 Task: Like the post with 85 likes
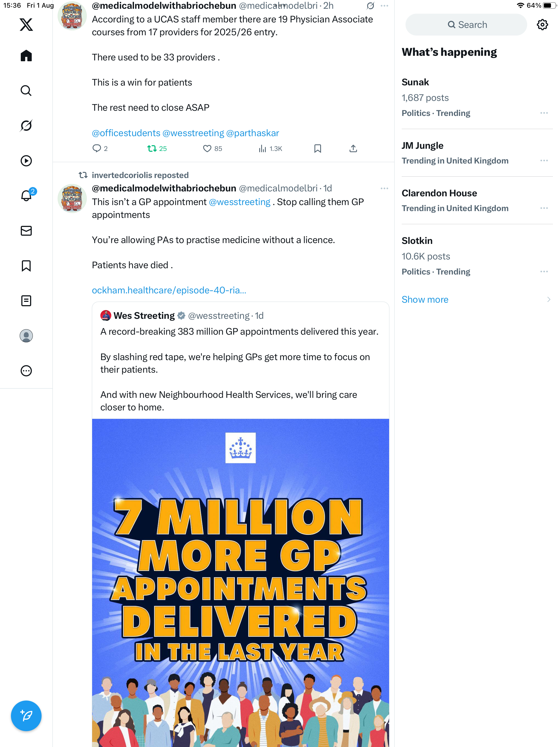(x=207, y=148)
